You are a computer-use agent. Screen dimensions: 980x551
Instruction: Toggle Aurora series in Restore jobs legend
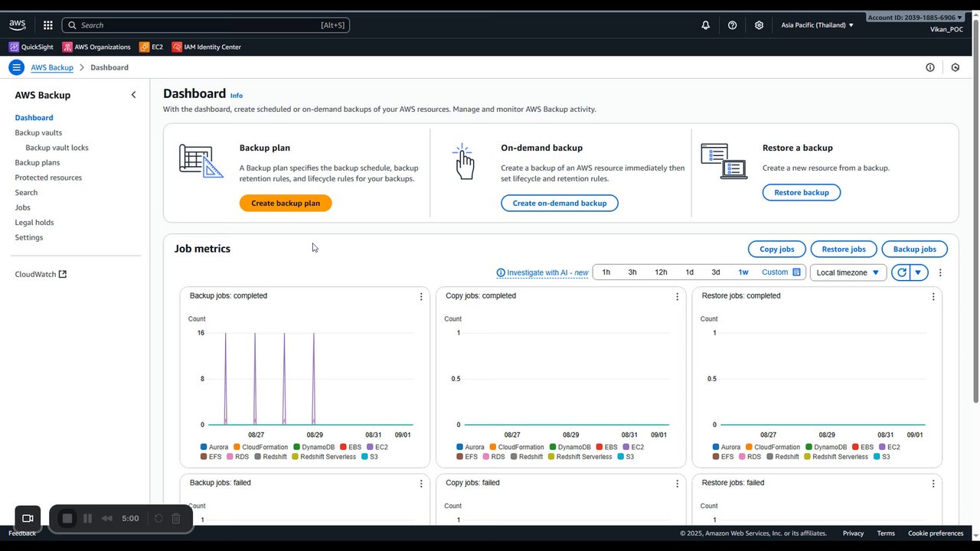(725, 447)
